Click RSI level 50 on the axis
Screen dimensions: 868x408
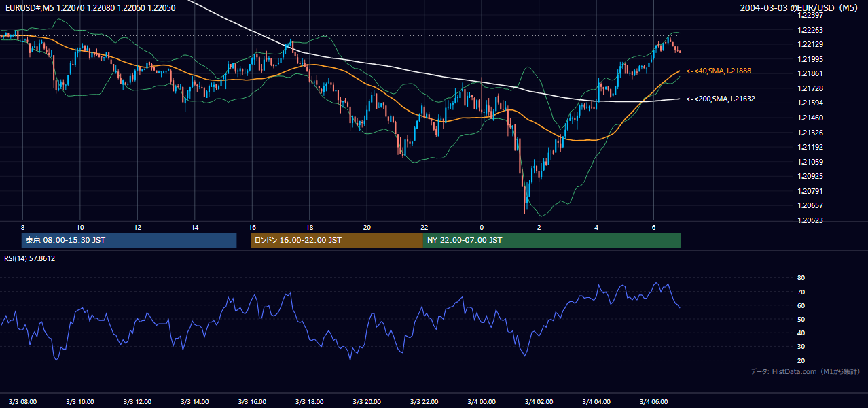click(801, 319)
